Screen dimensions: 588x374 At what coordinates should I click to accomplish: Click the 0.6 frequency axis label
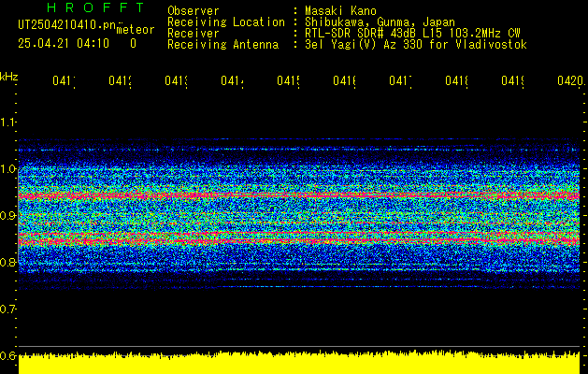[x=7, y=355]
